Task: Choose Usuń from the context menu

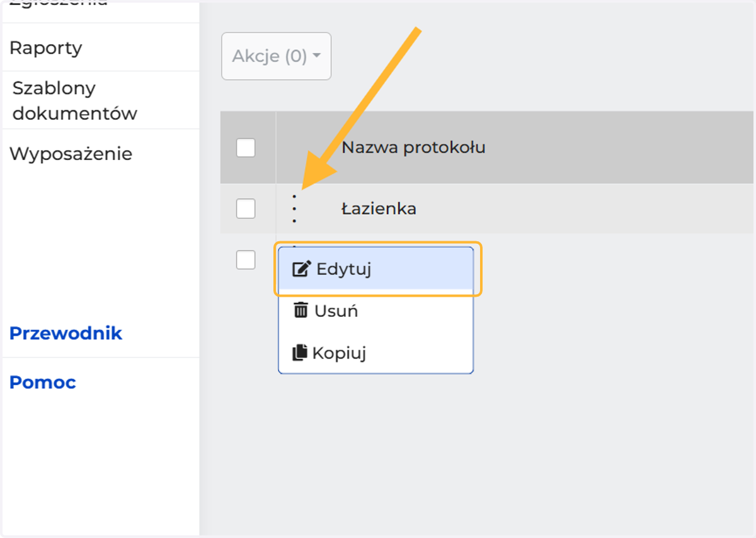Action: click(376, 311)
